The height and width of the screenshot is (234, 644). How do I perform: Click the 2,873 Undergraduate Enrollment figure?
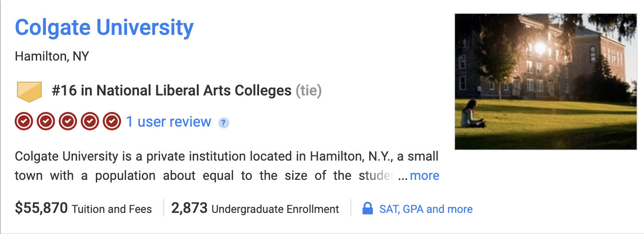tap(255, 209)
